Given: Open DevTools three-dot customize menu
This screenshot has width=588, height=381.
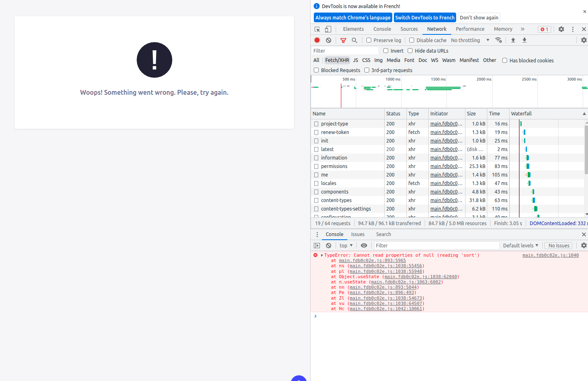Looking at the screenshot, I should [573, 29].
